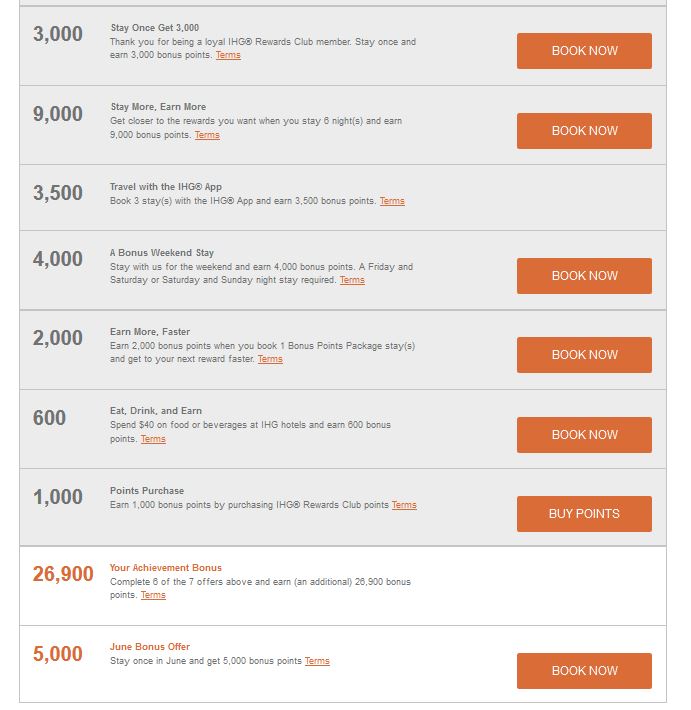Click the BUY POINTS button
The width and height of the screenshot is (691, 710).
pyautogui.click(x=584, y=514)
